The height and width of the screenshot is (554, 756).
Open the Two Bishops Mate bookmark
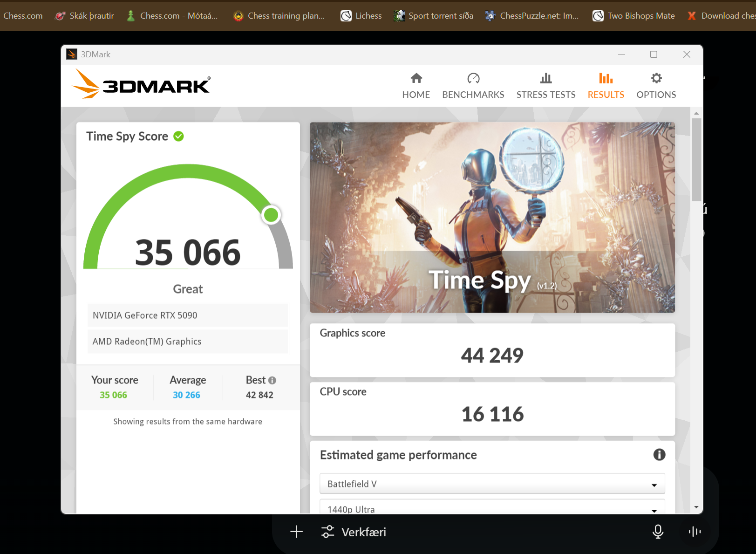633,16
